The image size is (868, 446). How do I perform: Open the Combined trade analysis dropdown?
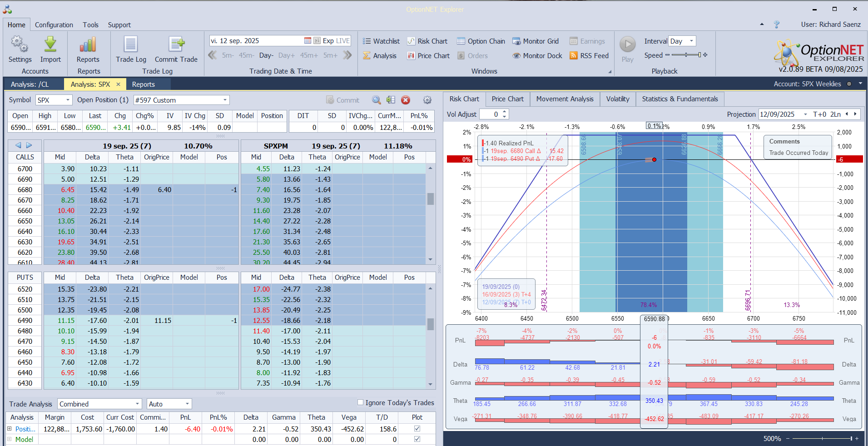tap(138, 404)
